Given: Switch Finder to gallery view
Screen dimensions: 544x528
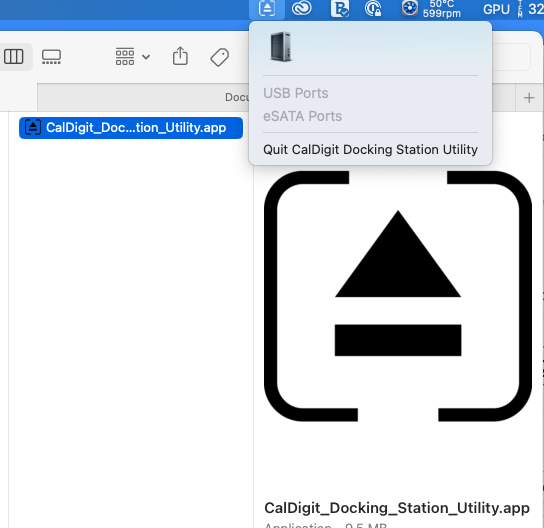Looking at the screenshot, I should tap(51, 57).
